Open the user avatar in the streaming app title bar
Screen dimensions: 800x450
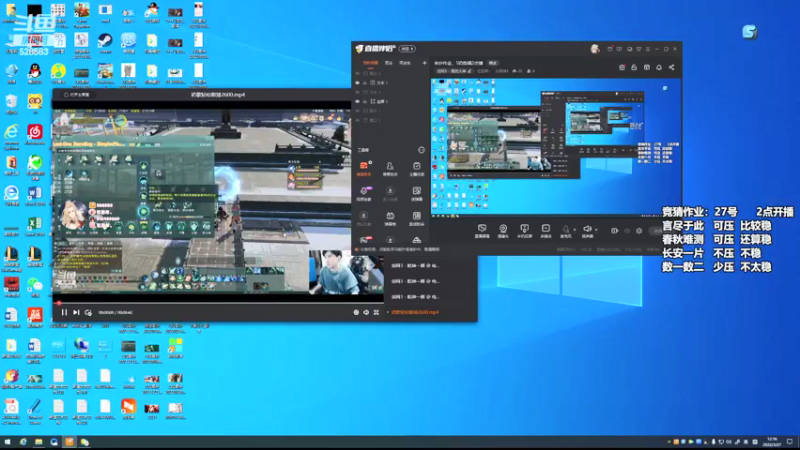[595, 49]
